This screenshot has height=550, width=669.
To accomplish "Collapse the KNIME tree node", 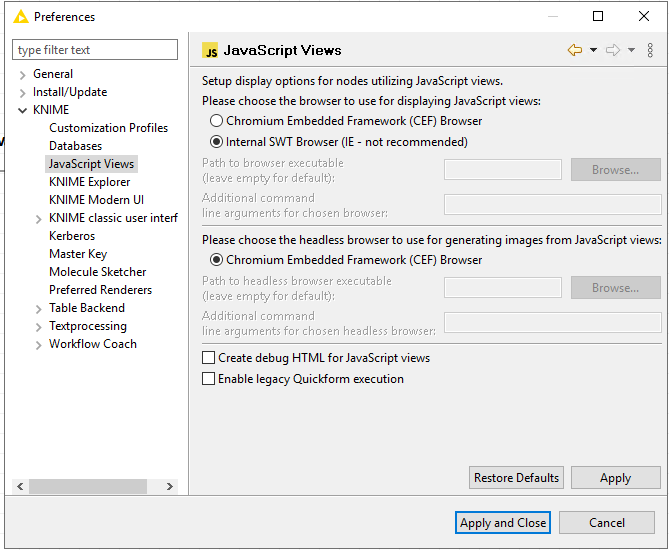I will tap(23, 111).
